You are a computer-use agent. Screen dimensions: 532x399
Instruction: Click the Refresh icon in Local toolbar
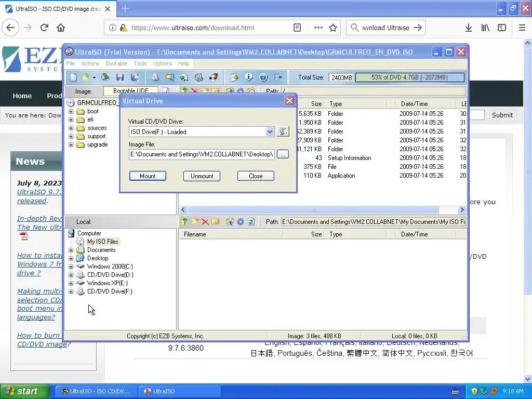[x=251, y=222]
